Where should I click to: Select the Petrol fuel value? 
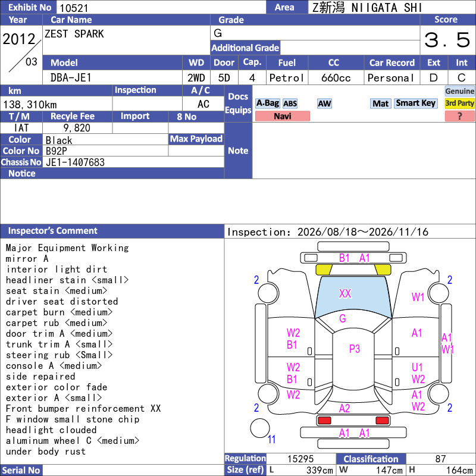[x=287, y=78]
